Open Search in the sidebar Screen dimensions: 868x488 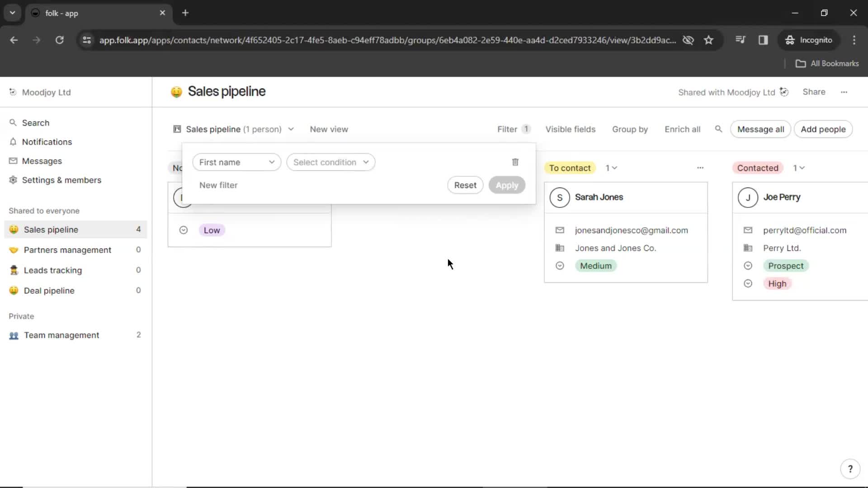coord(35,123)
